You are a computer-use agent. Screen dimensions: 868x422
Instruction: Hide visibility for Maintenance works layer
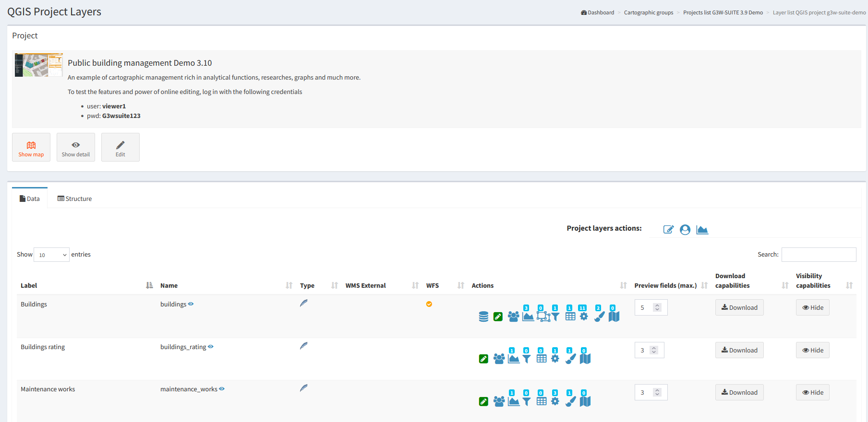click(x=812, y=392)
